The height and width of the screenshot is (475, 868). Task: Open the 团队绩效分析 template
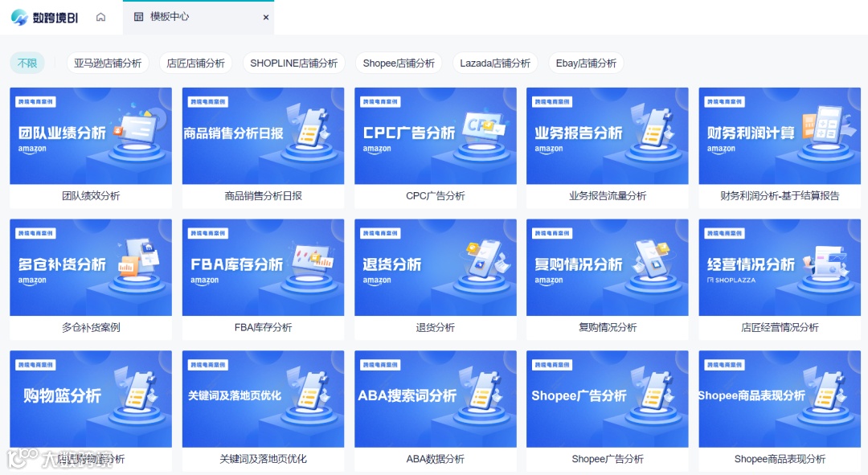click(x=90, y=145)
